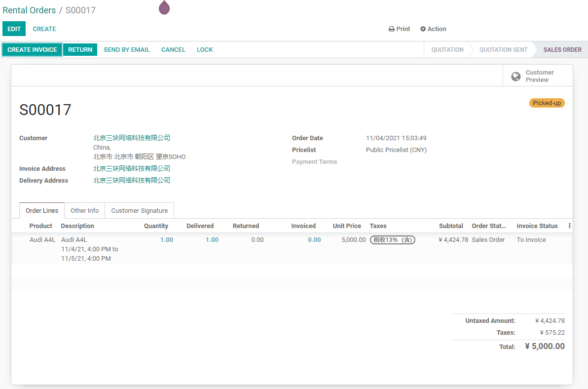Open the customer link 北京三块网络科技有限公司
588x389 pixels.
click(132, 138)
